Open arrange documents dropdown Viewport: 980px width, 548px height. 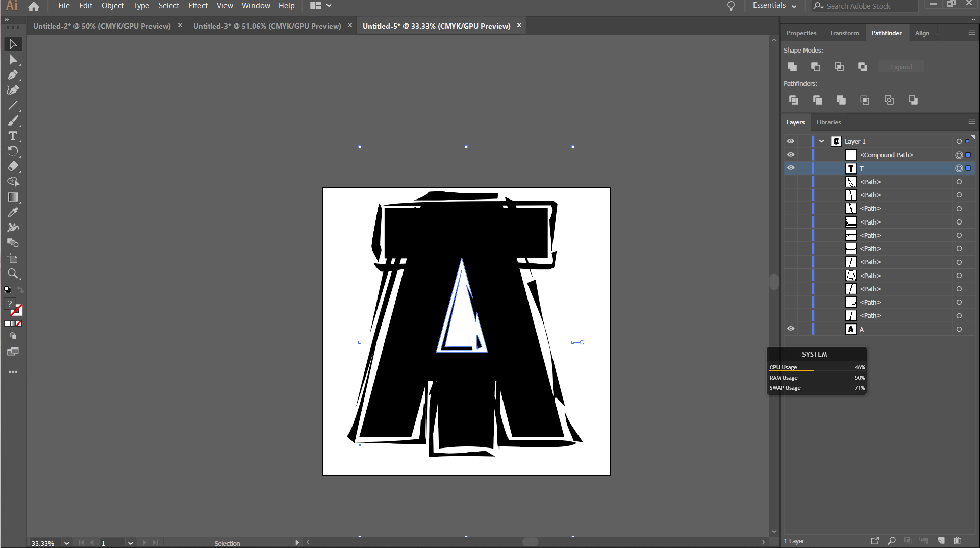[321, 6]
